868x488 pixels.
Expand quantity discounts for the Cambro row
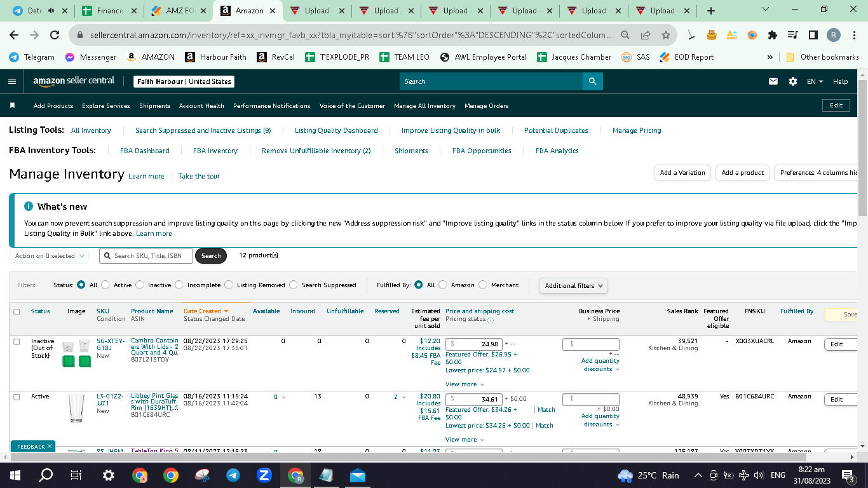[x=600, y=365]
